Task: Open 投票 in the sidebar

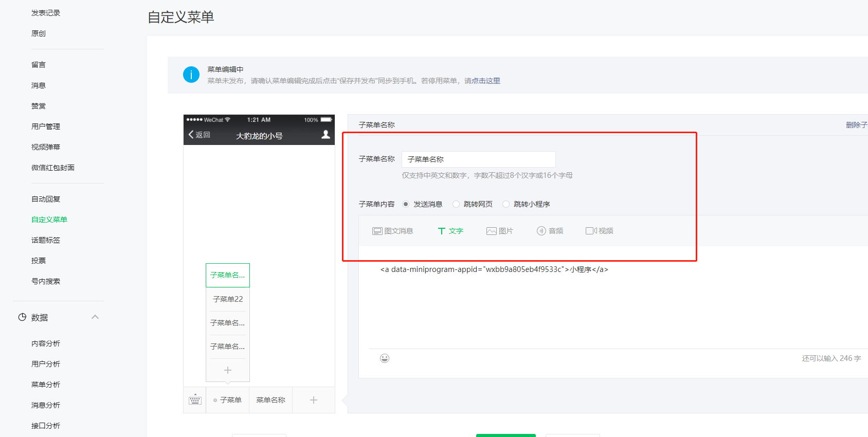Action: point(39,261)
